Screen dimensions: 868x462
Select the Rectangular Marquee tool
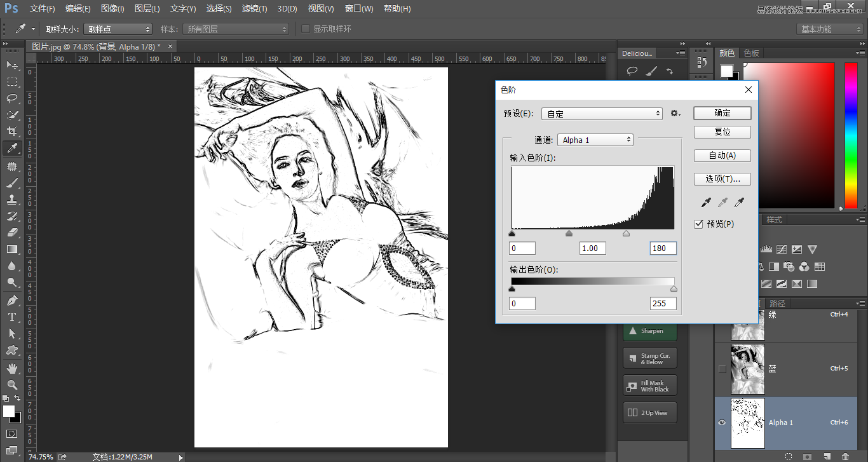click(x=12, y=82)
